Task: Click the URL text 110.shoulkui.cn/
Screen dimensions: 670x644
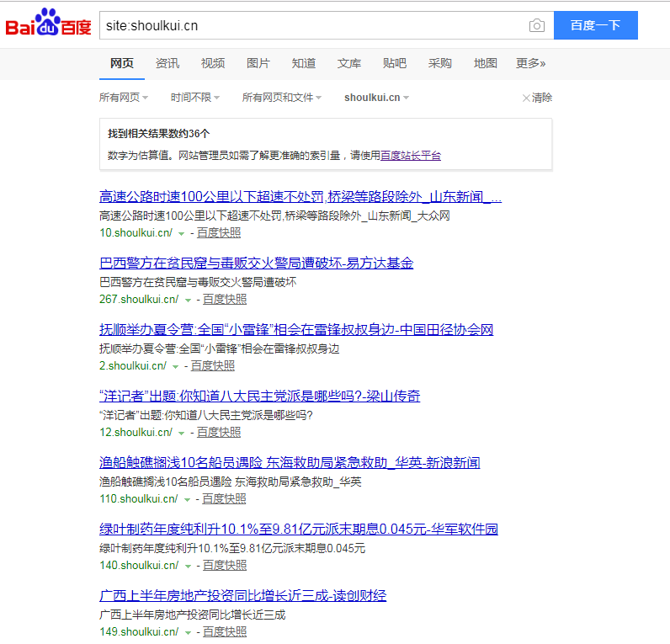Action: (x=138, y=498)
